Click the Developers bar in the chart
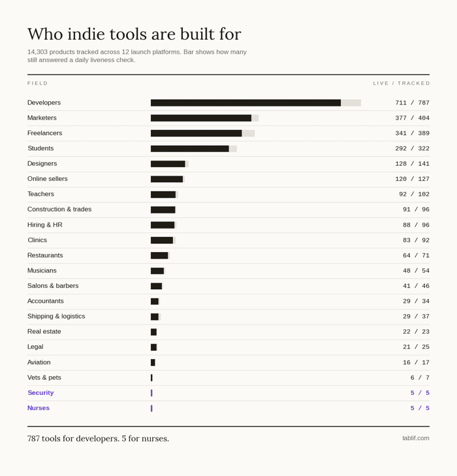This screenshot has height=476, width=457. coord(256,103)
